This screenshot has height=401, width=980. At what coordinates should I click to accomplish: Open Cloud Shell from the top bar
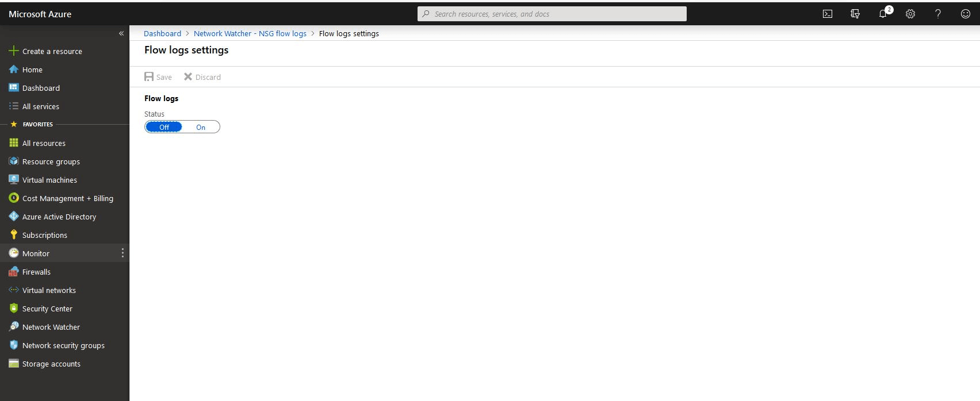click(x=828, y=14)
